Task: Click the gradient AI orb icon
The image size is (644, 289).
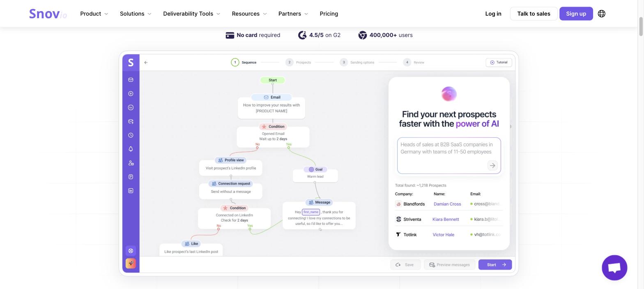Action: 449,94
